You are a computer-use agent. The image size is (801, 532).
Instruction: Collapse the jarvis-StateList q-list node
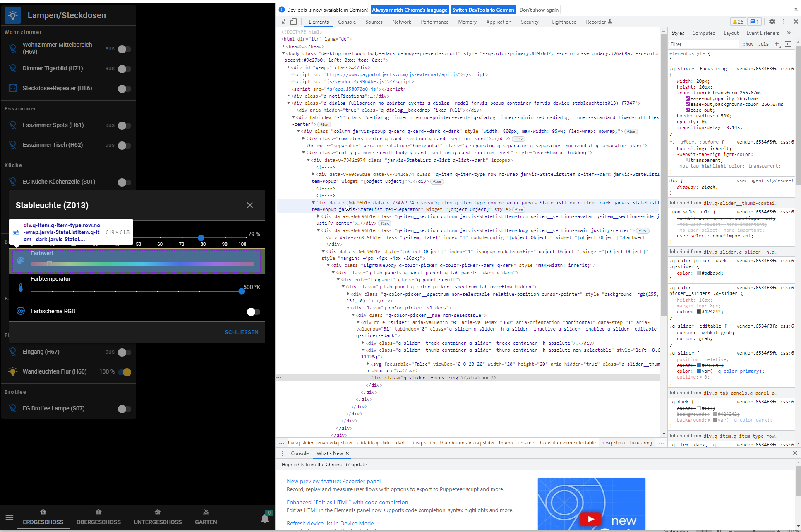point(308,160)
